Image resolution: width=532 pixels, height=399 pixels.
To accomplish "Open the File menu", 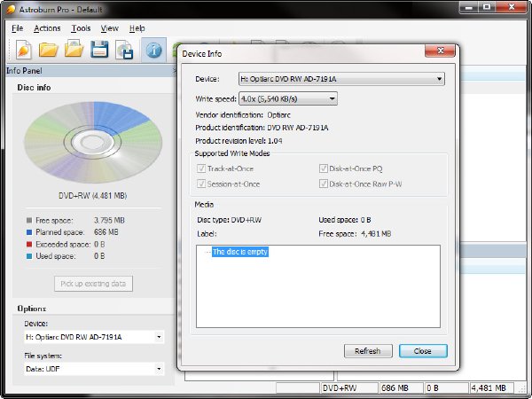I will (x=18, y=28).
